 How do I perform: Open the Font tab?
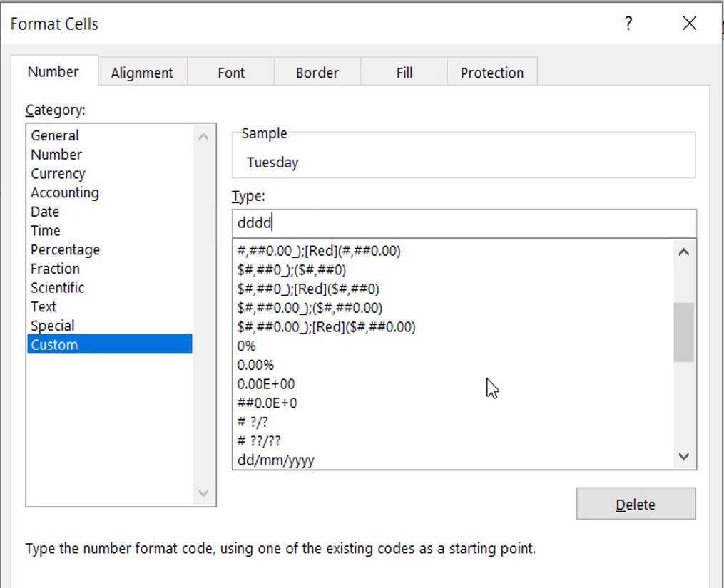tap(230, 72)
